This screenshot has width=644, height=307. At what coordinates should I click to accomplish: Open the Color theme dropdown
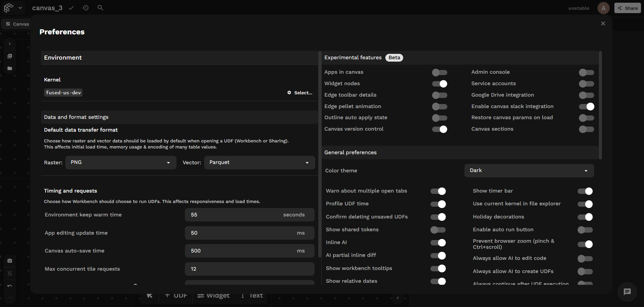point(529,171)
